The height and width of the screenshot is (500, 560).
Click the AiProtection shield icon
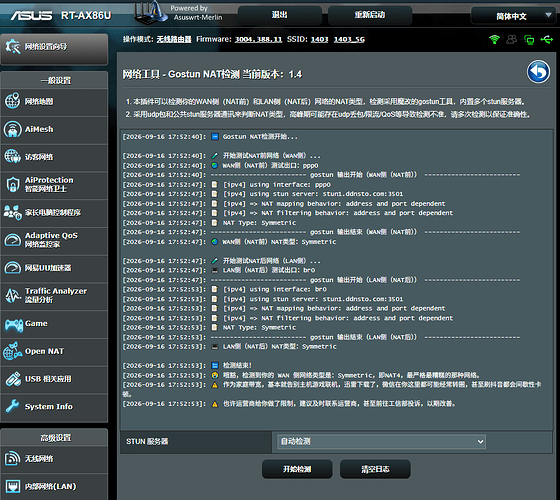coord(12,184)
